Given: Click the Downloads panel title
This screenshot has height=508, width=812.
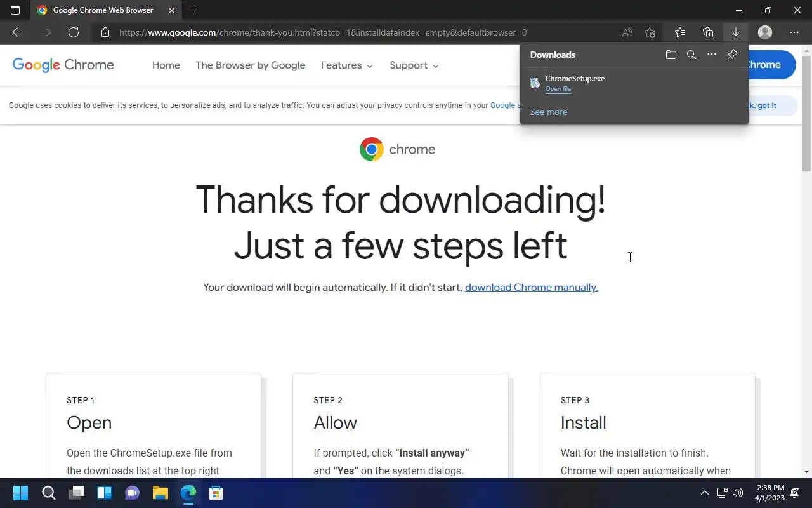Looking at the screenshot, I should pyautogui.click(x=553, y=55).
